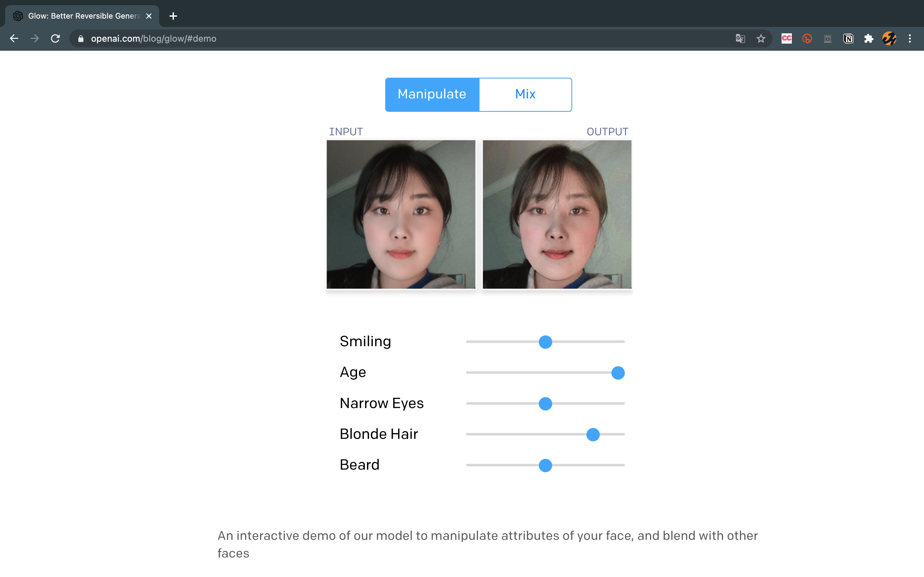Click the red CC extension icon
Viewport: 924px width, 577px height.
(787, 38)
